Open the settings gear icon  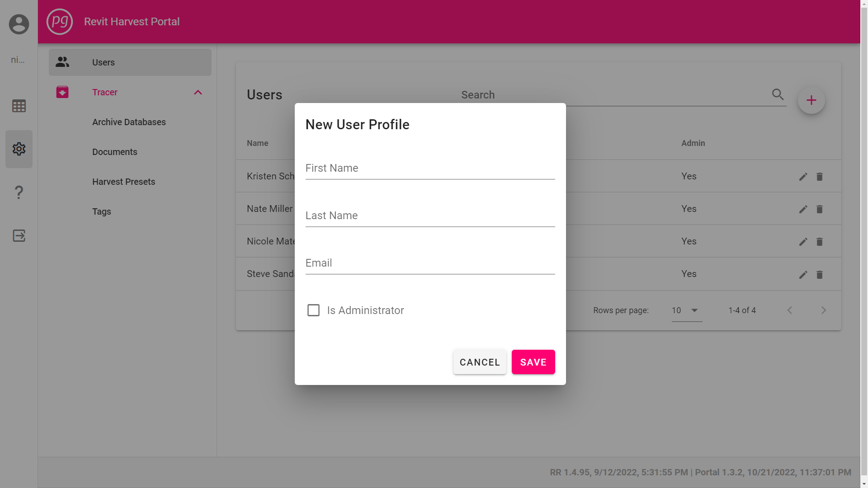[19, 149]
